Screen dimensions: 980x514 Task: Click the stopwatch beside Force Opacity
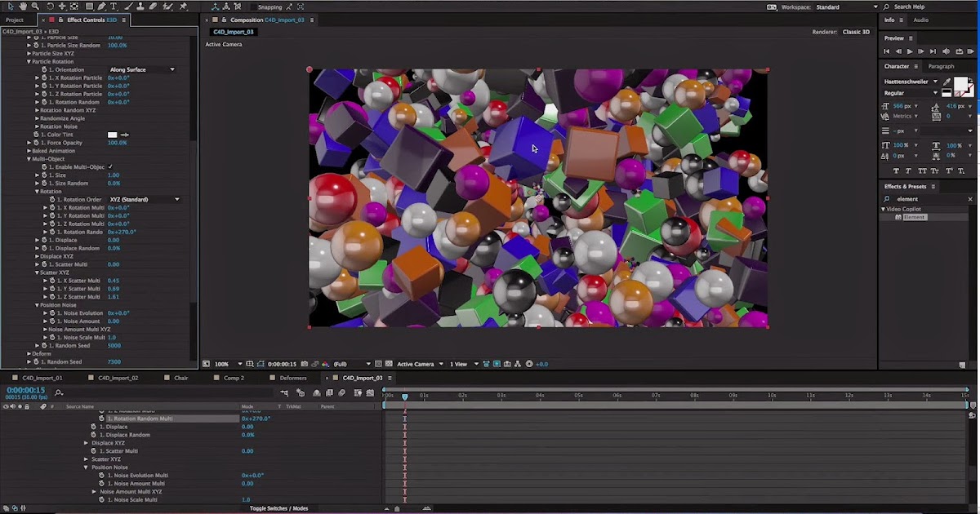[37, 143]
